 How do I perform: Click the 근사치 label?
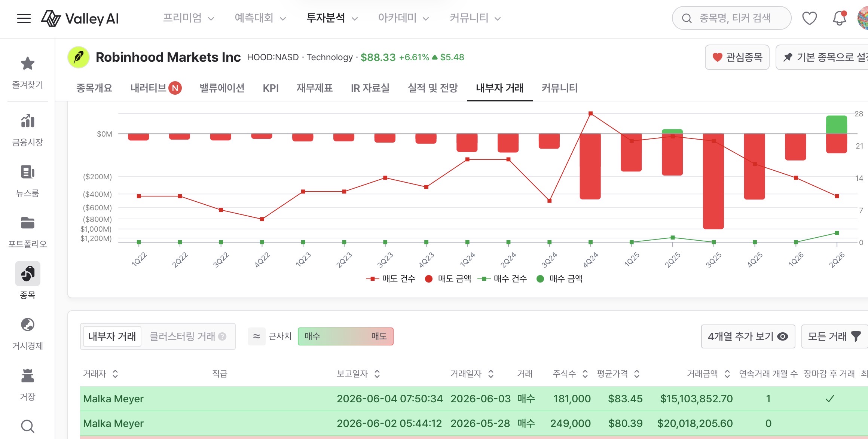click(280, 336)
